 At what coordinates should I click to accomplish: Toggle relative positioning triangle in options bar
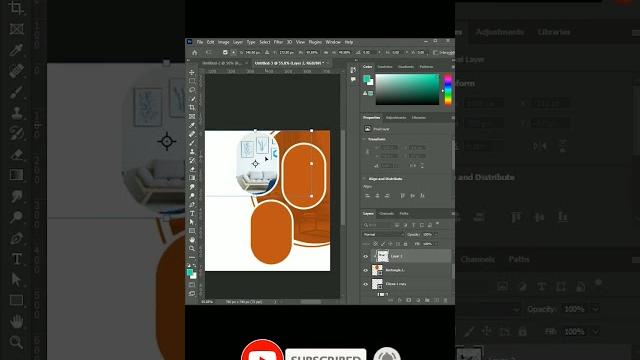tap(267, 53)
